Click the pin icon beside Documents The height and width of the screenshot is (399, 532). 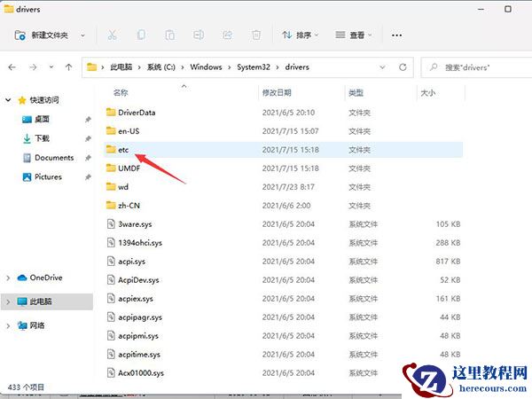coord(88,158)
